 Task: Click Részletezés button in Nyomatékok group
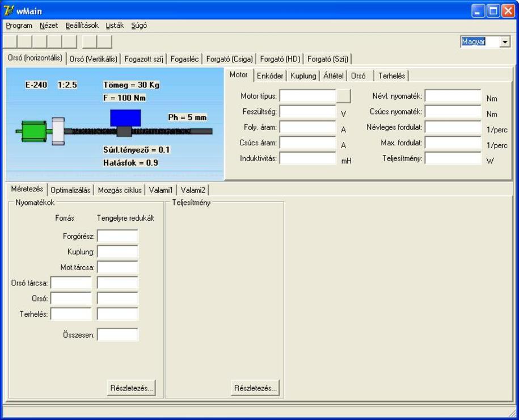(x=131, y=388)
